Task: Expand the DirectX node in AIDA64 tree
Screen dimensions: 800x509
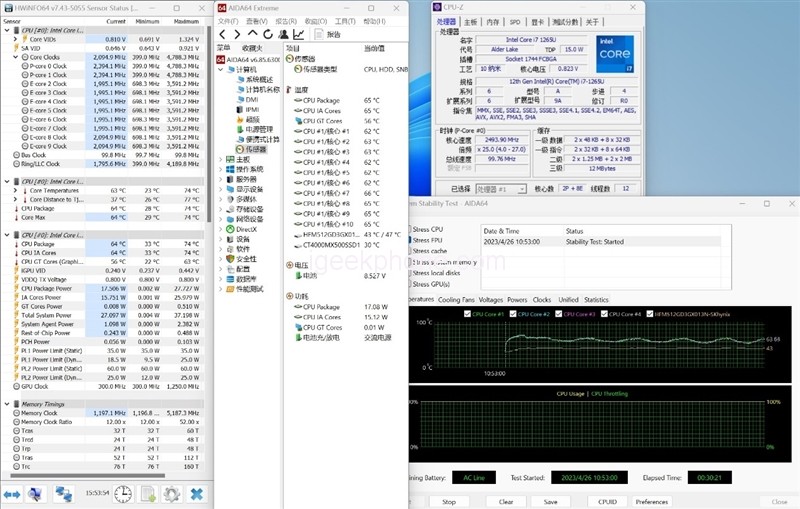Action: [222, 229]
